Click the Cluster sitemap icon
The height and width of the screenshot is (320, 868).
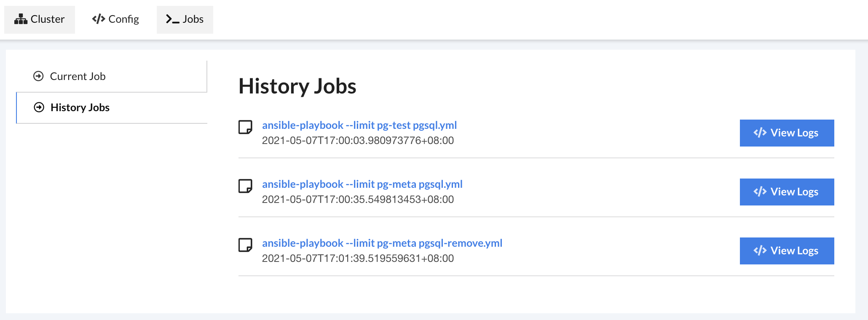point(21,19)
